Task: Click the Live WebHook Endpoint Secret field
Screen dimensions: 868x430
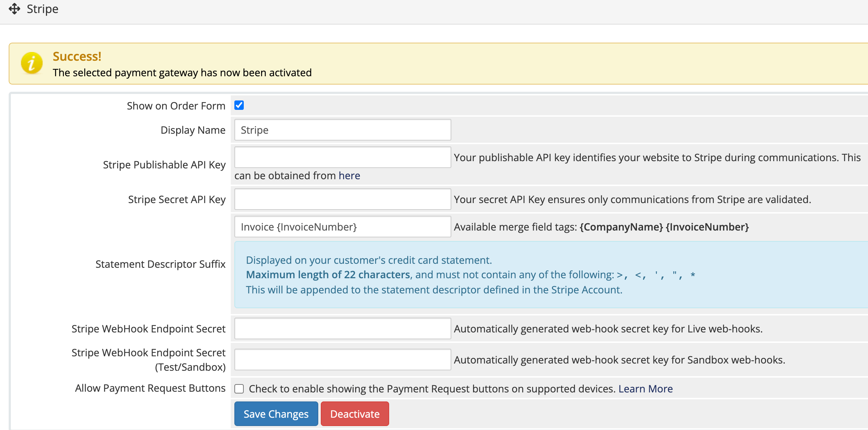Action: [x=342, y=328]
